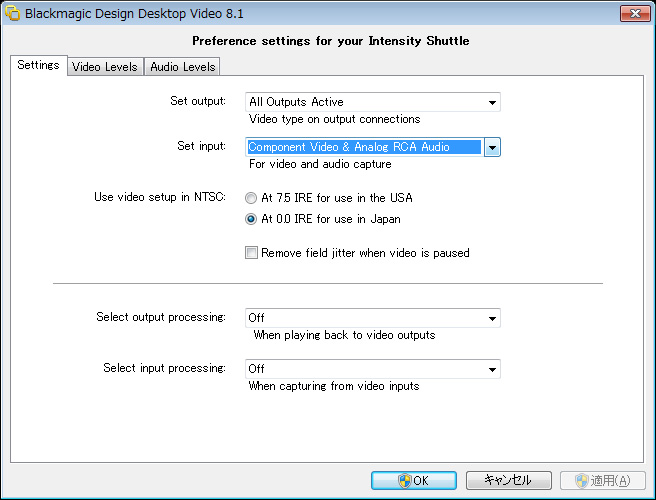
Task: Open the Select output processing dropdown
Action: 492,318
